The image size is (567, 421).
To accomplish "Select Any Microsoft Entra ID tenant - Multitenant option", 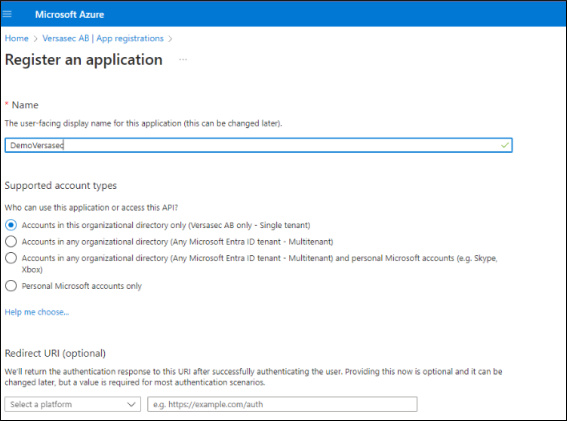I will click(11, 241).
